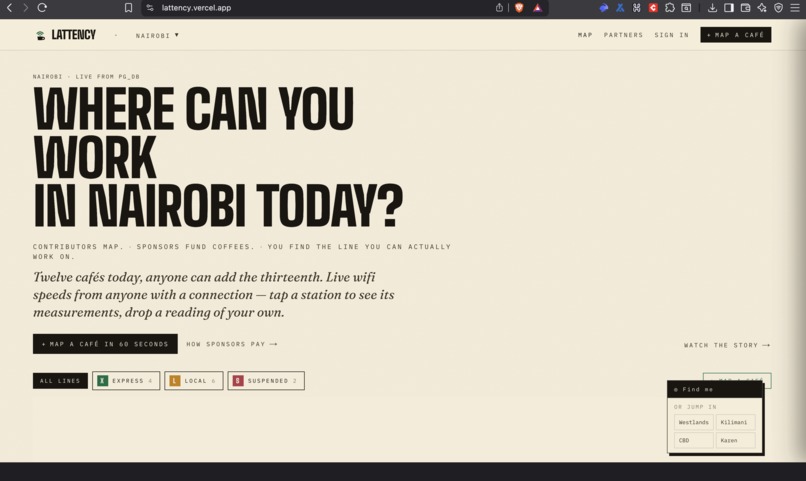Viewport: 806px width, 481px height.
Task: Select the ALL LINES filter
Action: coord(60,381)
